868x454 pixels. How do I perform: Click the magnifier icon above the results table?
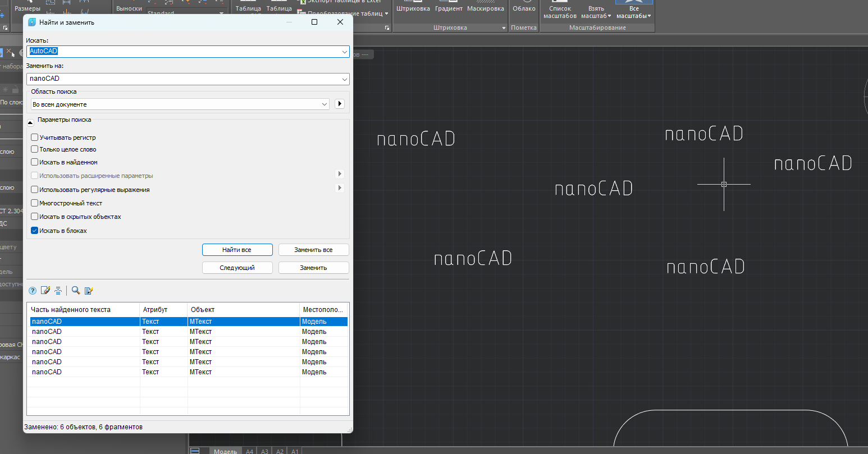point(76,291)
